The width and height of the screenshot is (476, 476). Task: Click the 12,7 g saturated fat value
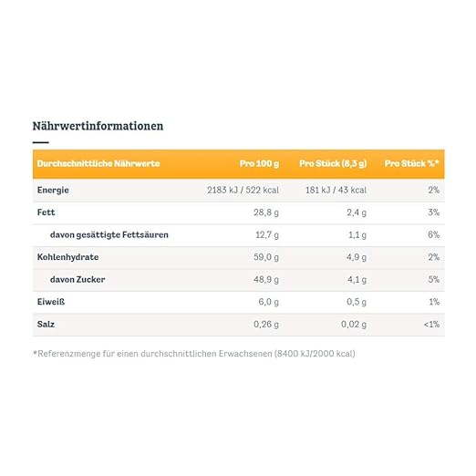pos(267,235)
